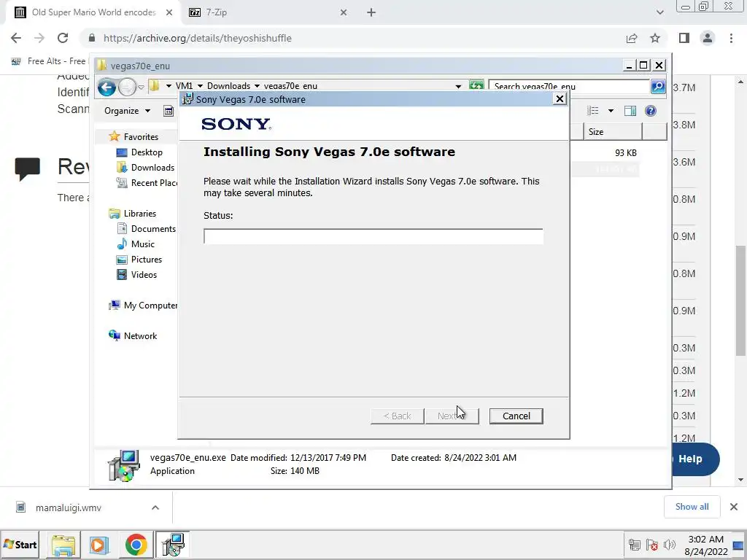Image resolution: width=747 pixels, height=560 pixels.
Task: Go forward in Chrome
Action: coord(39,38)
